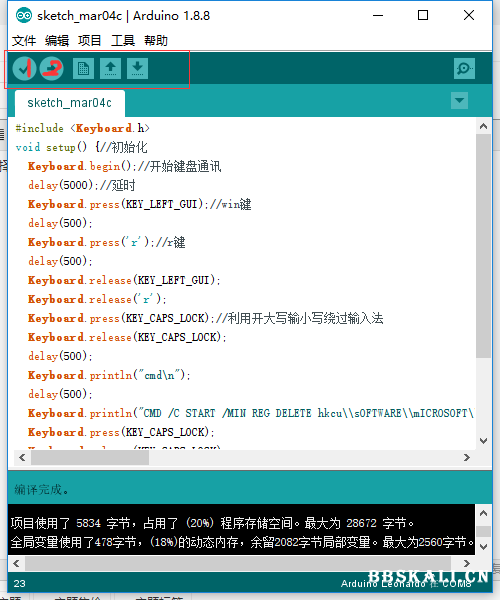Select the sketch_mar04c tab

[70, 103]
